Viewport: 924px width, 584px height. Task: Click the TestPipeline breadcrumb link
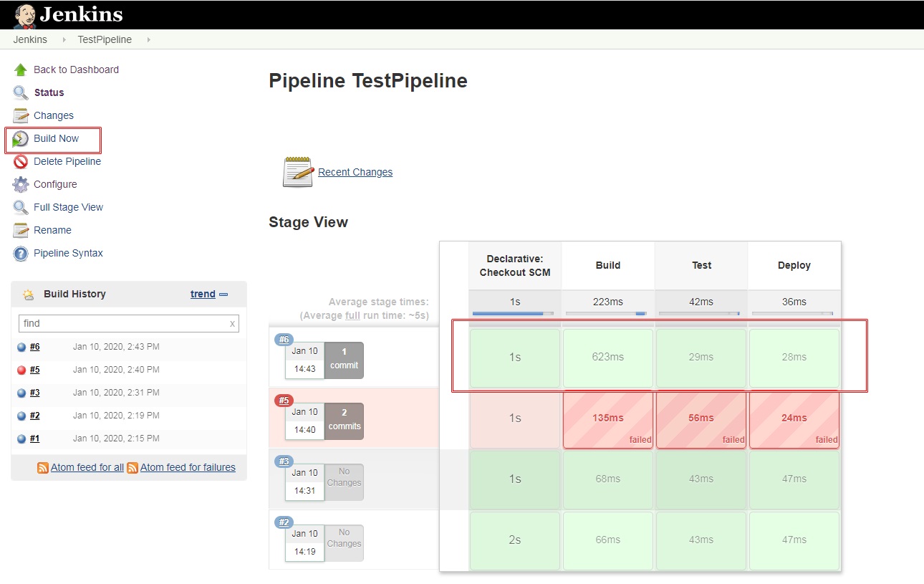[x=105, y=39]
